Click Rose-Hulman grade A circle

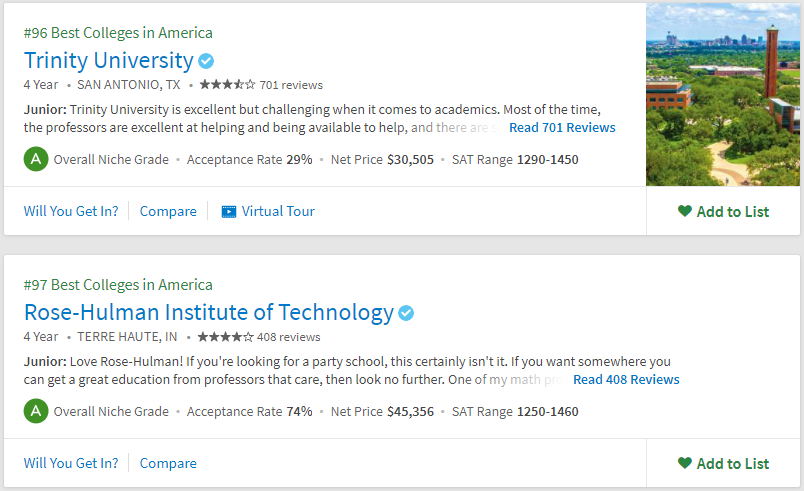coord(36,411)
